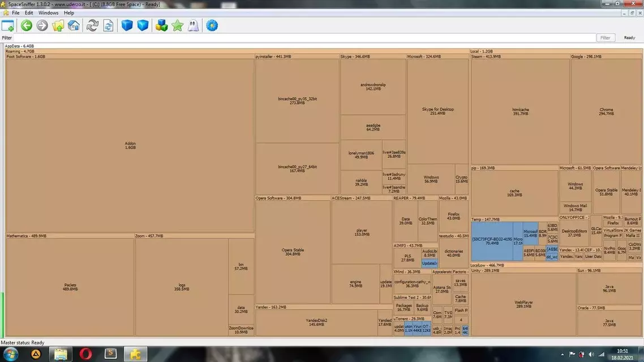The height and width of the screenshot is (362, 644).
Task: Show hidden tray icons arrow
Action: tap(563, 354)
